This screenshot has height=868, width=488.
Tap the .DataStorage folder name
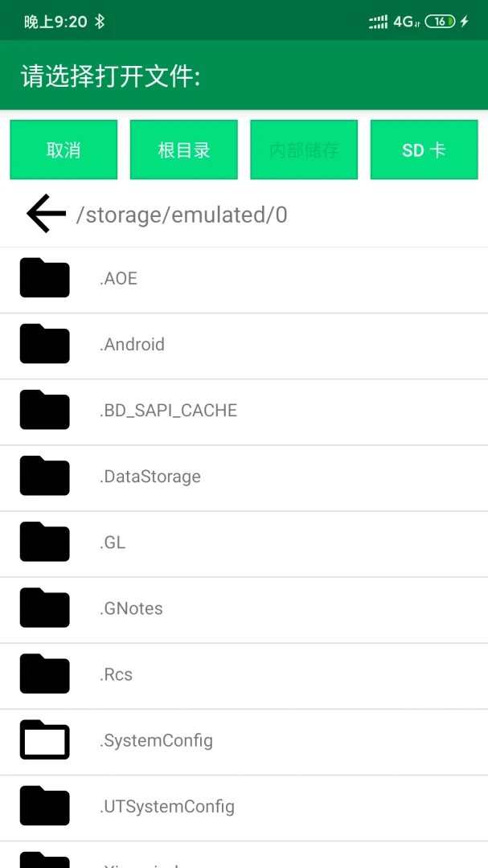pos(150,477)
